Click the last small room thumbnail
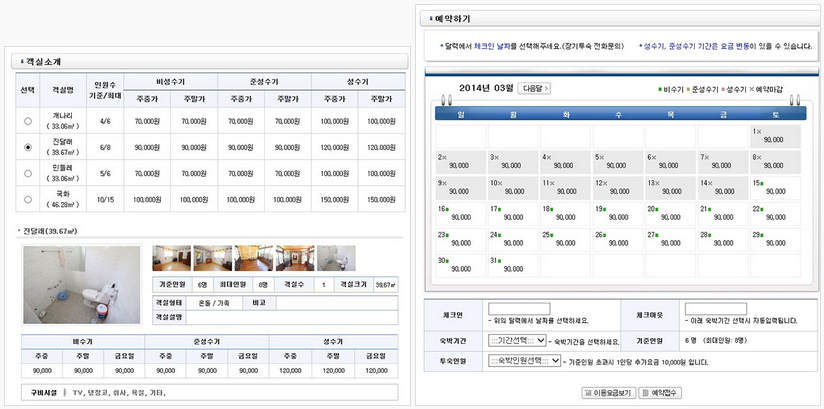824x409 pixels. (x=335, y=258)
